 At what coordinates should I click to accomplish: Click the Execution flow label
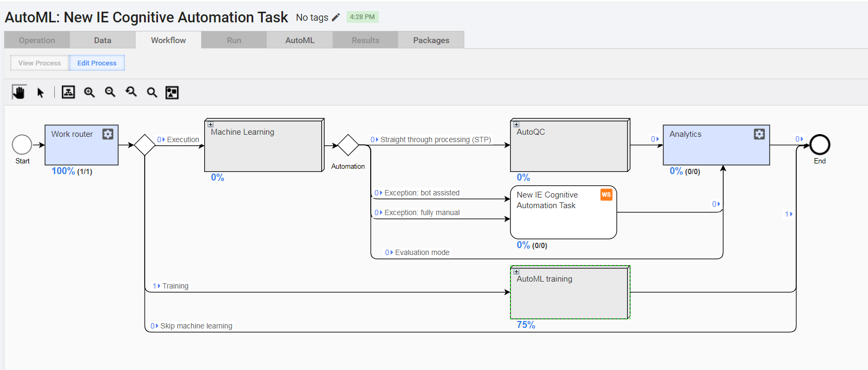(x=183, y=139)
